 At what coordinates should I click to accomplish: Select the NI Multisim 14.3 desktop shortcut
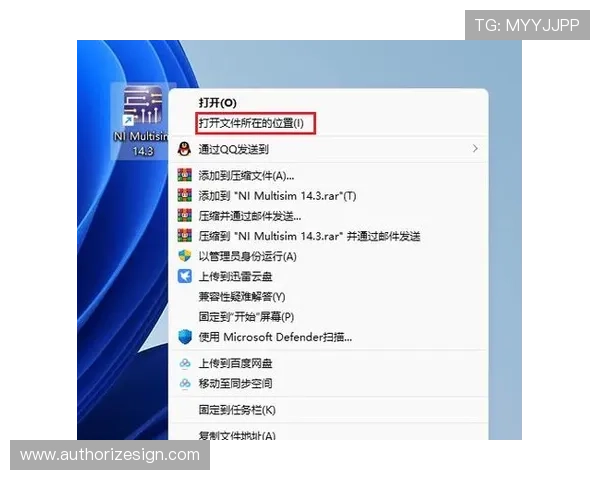142,121
